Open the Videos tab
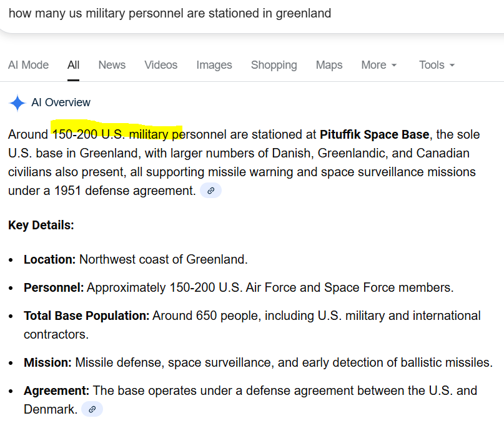This screenshot has height=433, width=504. (161, 65)
